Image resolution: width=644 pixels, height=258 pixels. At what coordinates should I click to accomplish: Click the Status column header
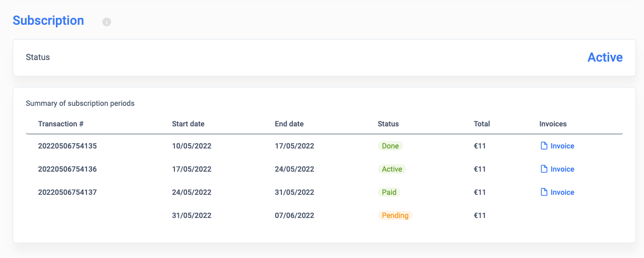(x=388, y=124)
